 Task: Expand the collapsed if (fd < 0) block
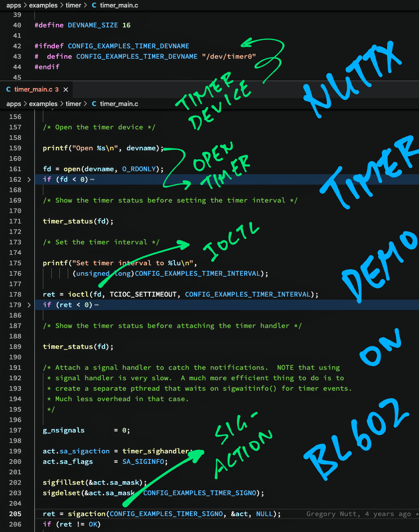(28, 179)
